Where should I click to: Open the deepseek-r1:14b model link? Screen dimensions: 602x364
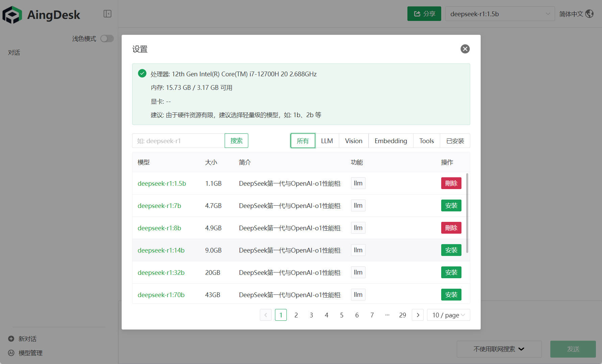point(161,250)
